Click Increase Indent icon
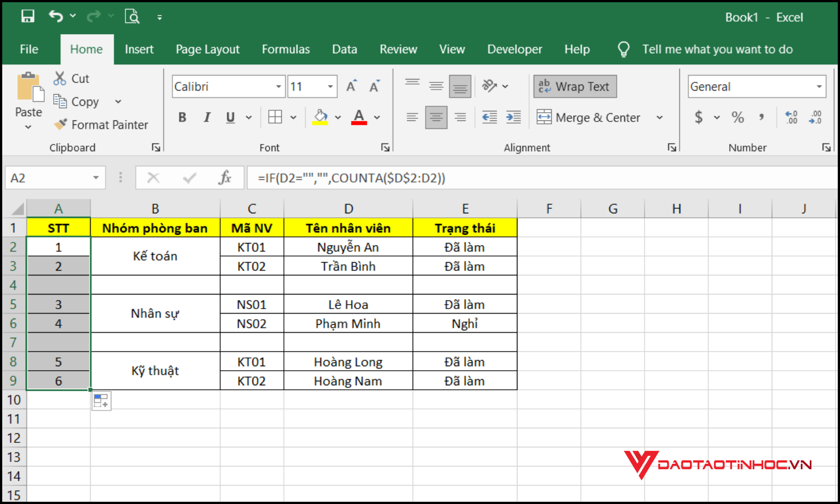Viewport: 840px width, 504px height. [x=514, y=117]
